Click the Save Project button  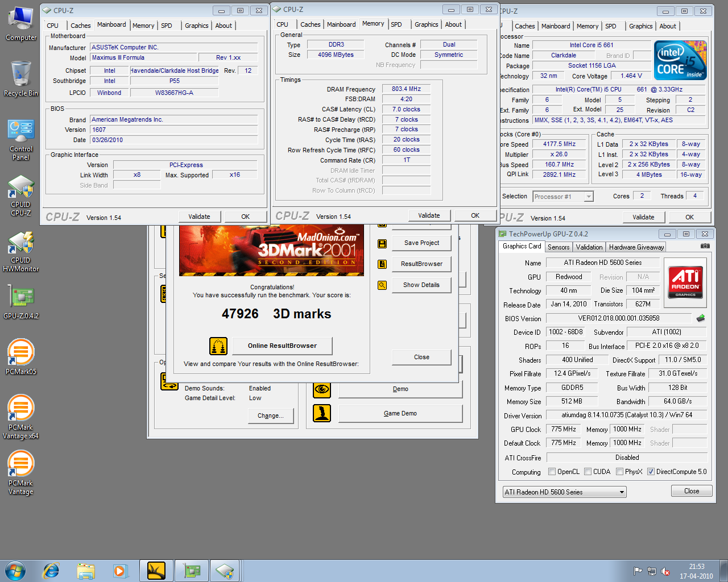tap(421, 243)
